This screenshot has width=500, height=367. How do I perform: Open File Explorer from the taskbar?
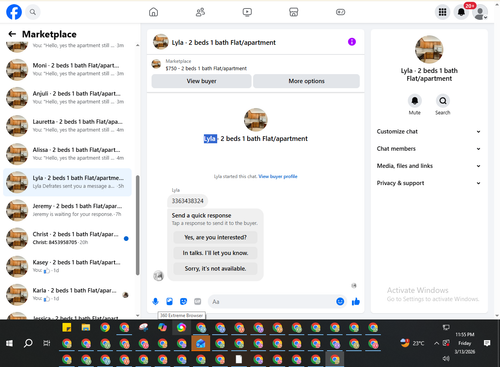[86, 328]
